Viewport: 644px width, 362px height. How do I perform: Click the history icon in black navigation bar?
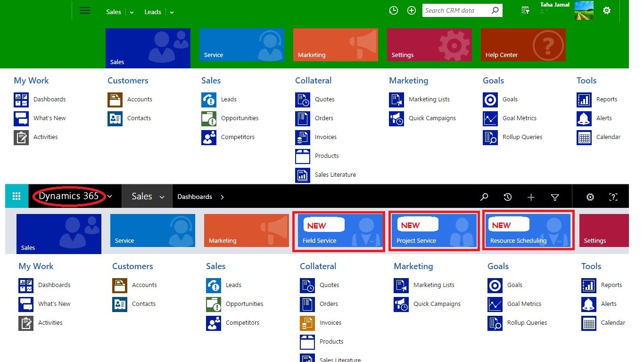(x=508, y=197)
